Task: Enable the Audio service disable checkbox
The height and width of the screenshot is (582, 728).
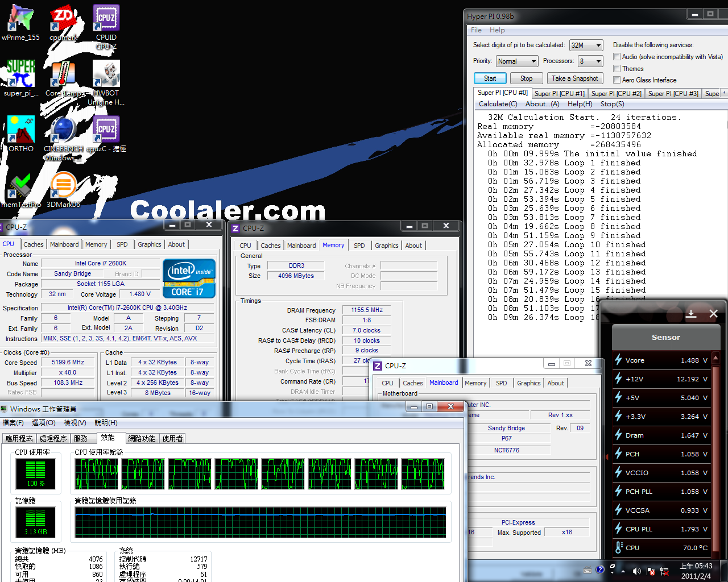Action: (617, 57)
